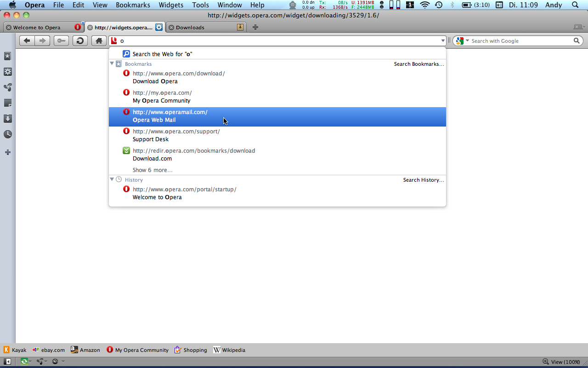Click Show 6 more bookmarks link

[153, 170]
